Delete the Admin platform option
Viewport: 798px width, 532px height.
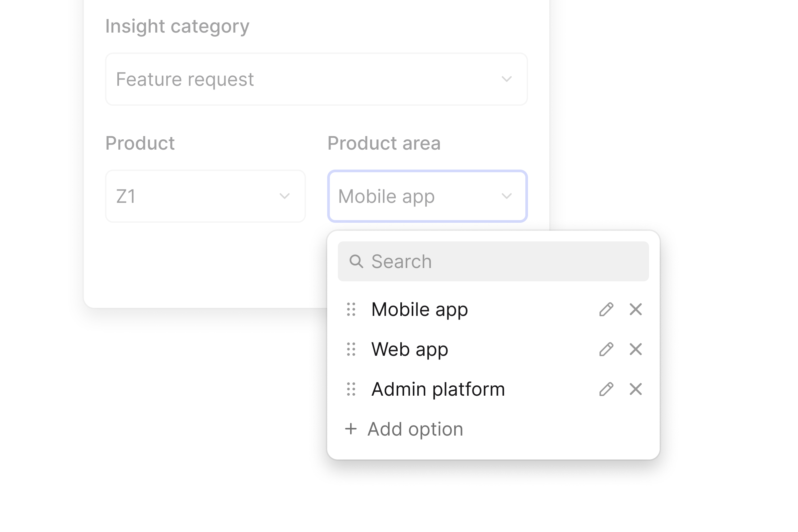[635, 389]
